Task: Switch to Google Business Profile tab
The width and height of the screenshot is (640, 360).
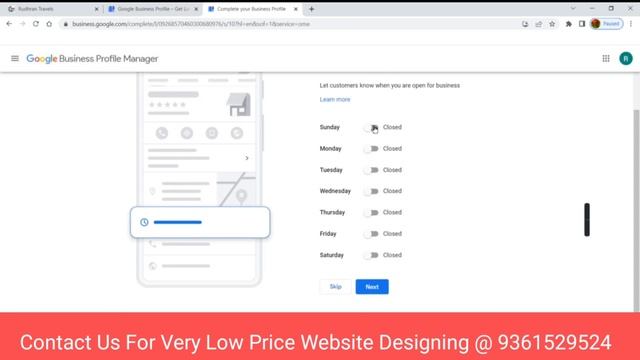Action: click(152, 9)
